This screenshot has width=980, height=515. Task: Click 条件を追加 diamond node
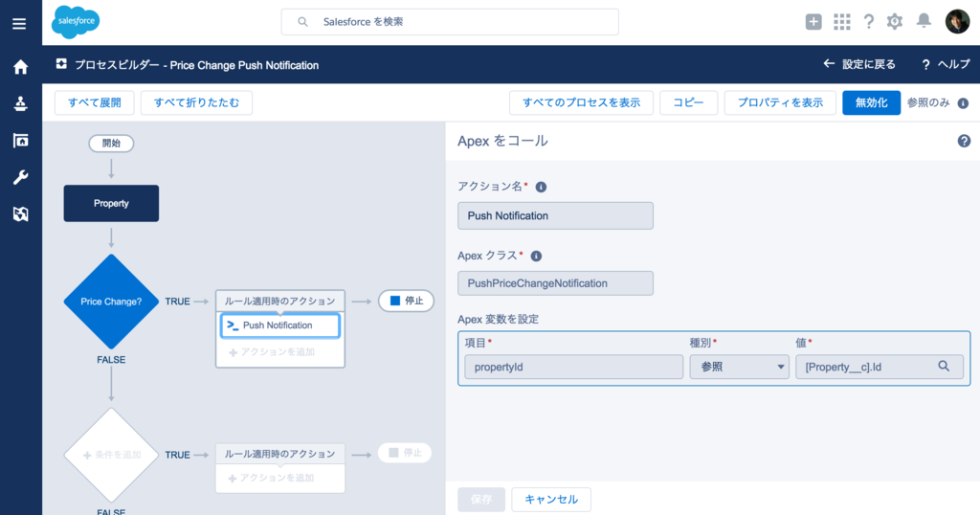point(111,455)
